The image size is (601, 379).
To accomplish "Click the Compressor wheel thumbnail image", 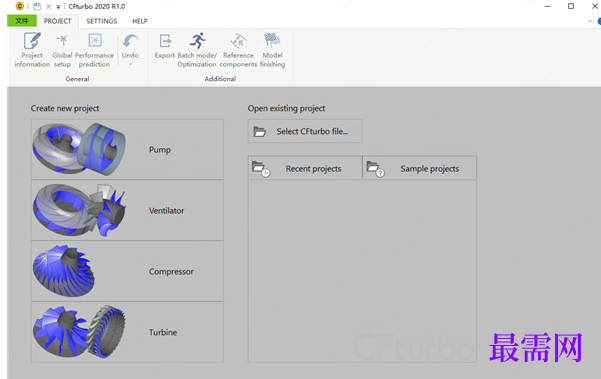I will (64, 271).
